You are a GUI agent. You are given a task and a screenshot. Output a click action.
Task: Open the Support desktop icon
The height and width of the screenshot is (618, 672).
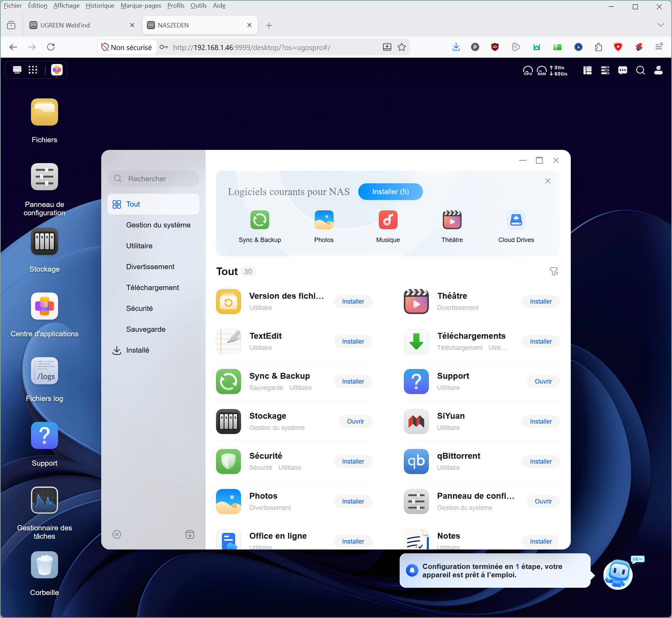click(44, 435)
